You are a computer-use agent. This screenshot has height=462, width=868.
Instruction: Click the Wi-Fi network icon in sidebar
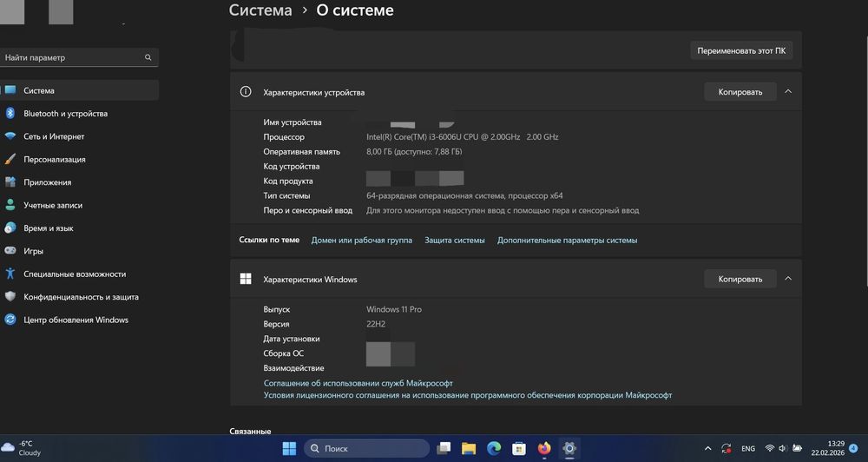[10, 136]
